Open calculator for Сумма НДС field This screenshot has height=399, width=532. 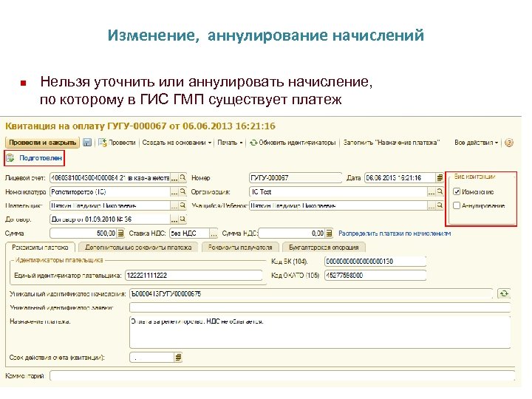329,233
